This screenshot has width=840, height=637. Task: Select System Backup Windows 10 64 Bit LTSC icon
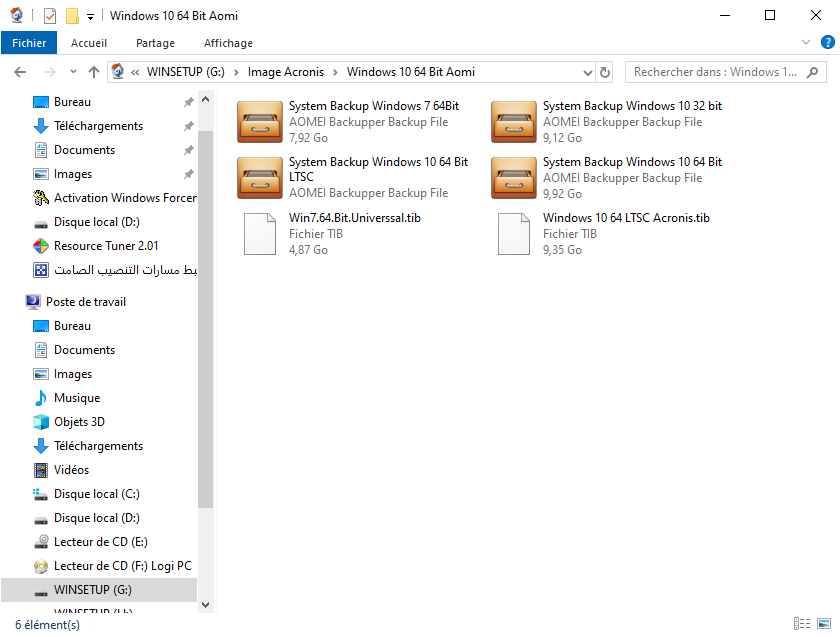click(260, 177)
